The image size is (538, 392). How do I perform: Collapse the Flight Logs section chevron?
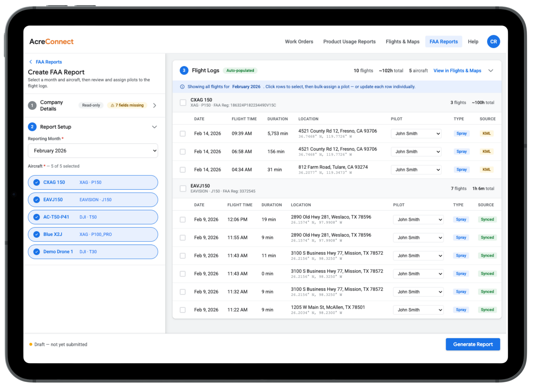point(491,71)
